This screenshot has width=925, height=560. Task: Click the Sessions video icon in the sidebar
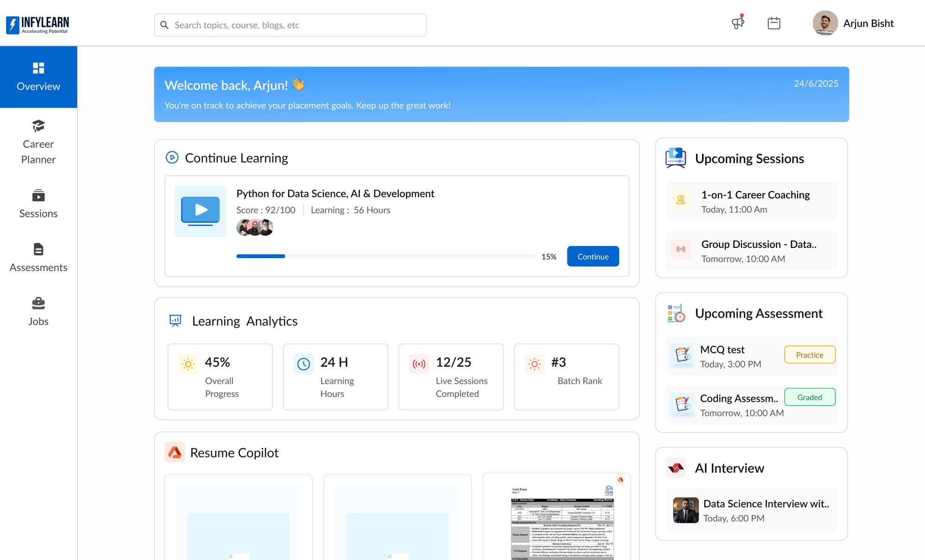click(x=38, y=196)
